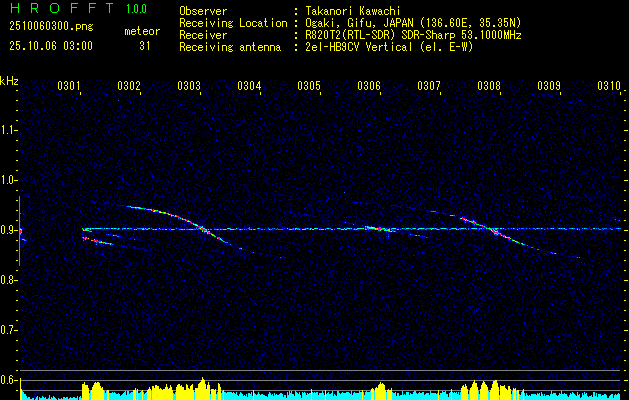
Task: Click the meteor echo crossing near 0303
Action: coord(202,229)
